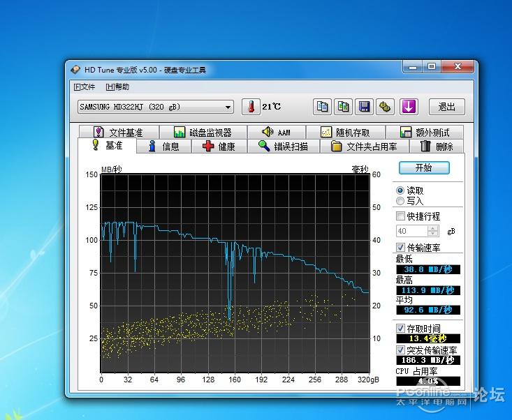
Task: Switch to the 磁盘监视器 tab
Action: tap(203, 133)
